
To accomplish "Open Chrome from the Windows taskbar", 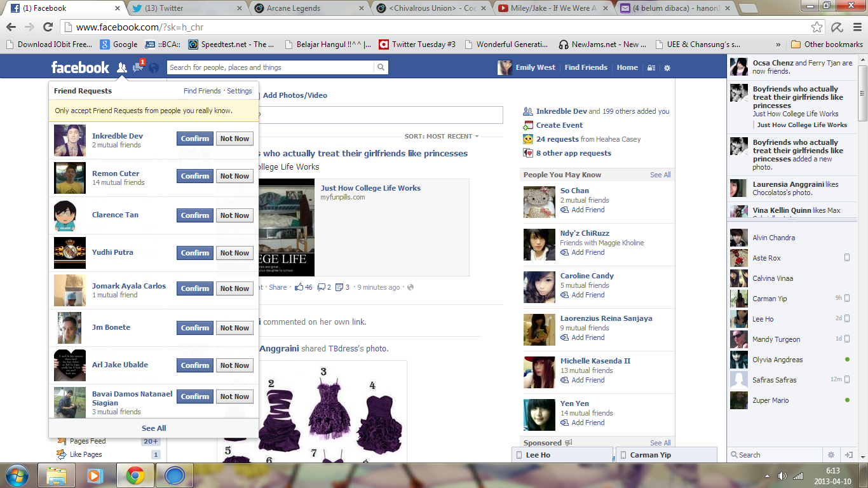I will (x=134, y=475).
